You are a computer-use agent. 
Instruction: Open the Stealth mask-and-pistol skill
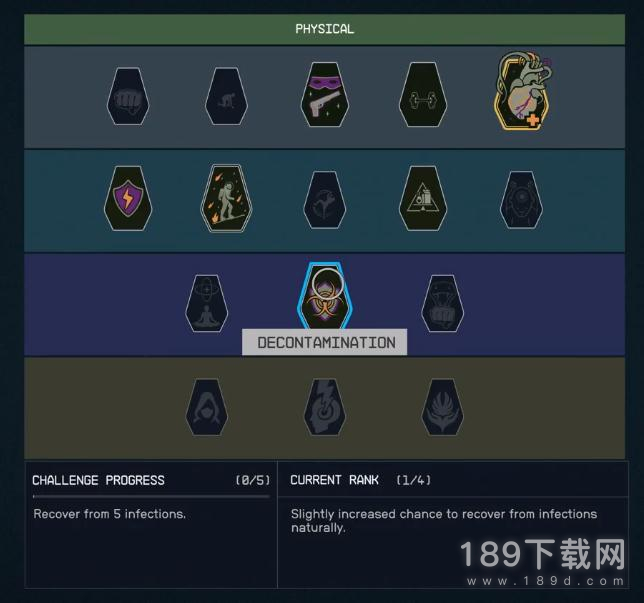[x=325, y=94]
